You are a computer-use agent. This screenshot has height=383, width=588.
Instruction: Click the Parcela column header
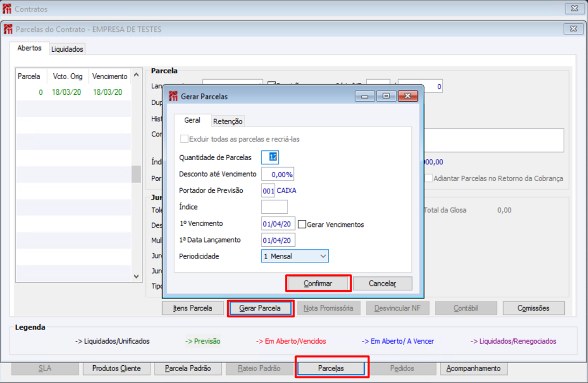tap(29, 76)
